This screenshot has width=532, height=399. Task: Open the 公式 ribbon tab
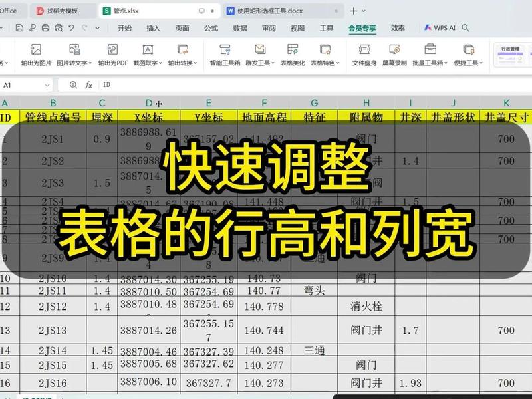pos(211,28)
